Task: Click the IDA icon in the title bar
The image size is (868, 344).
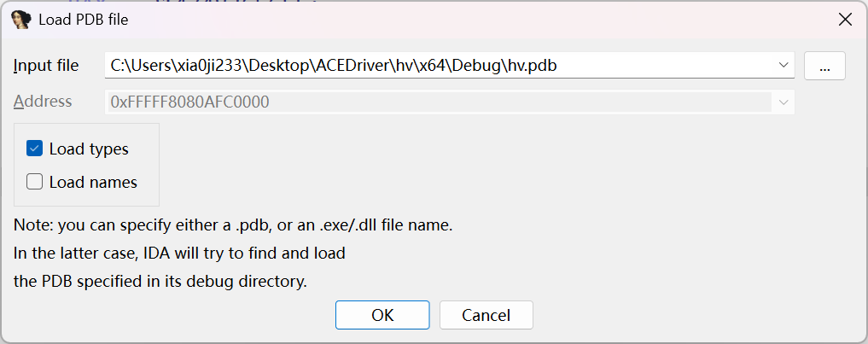Action: (20, 19)
